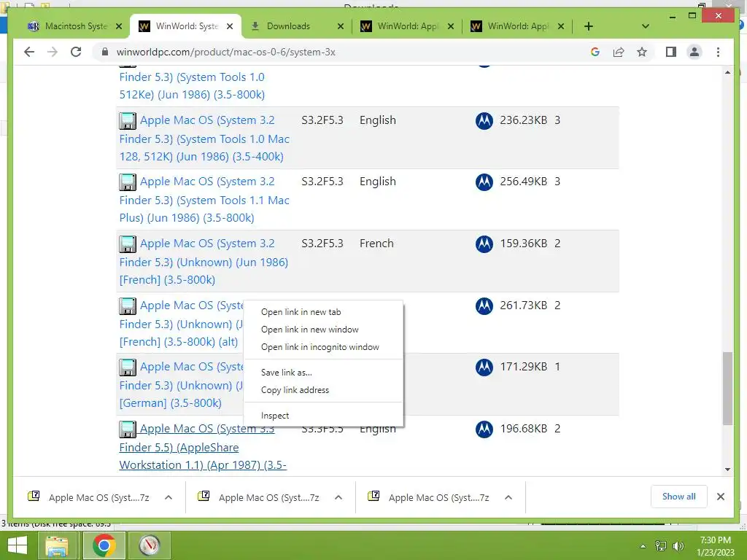
Task: Open a new browser tab with plus
Action: point(589,26)
